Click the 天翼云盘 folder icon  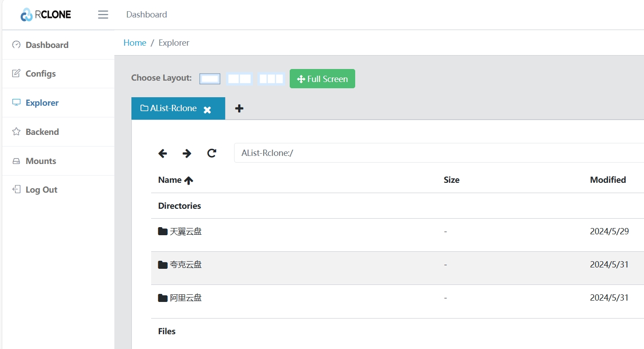coord(163,232)
